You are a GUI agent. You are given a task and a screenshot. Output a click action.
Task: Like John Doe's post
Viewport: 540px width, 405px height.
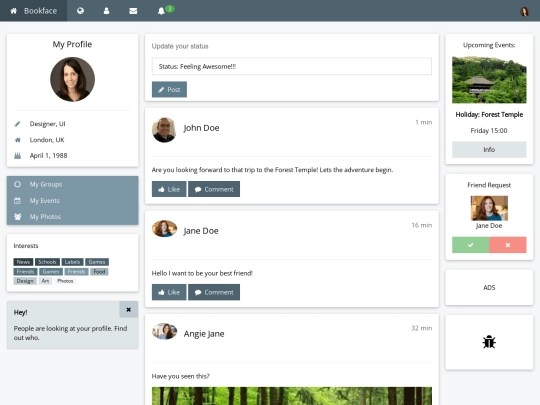[169, 189]
